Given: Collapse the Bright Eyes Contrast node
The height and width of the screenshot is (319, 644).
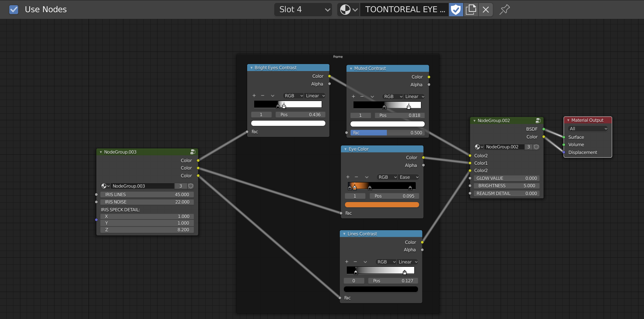Looking at the screenshot, I should point(252,68).
